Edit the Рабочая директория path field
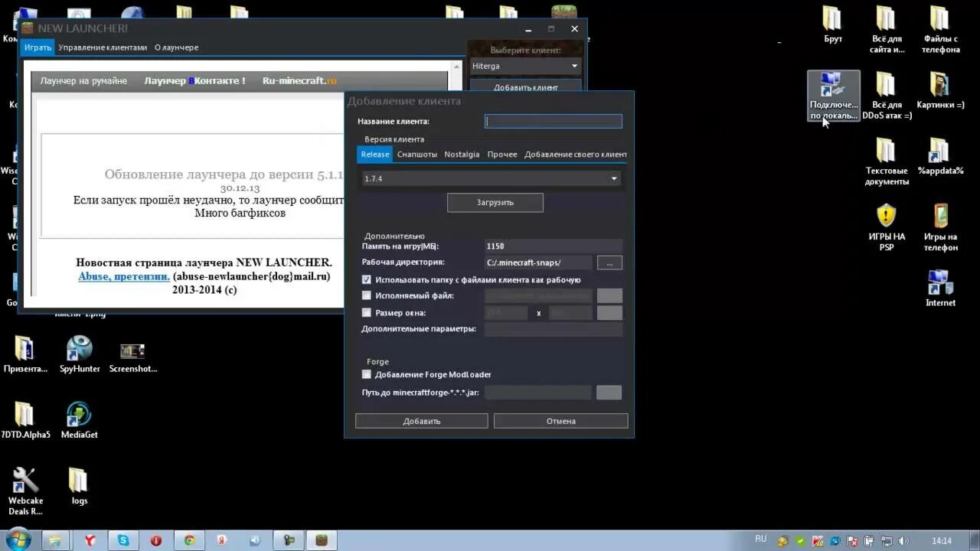 [538, 262]
